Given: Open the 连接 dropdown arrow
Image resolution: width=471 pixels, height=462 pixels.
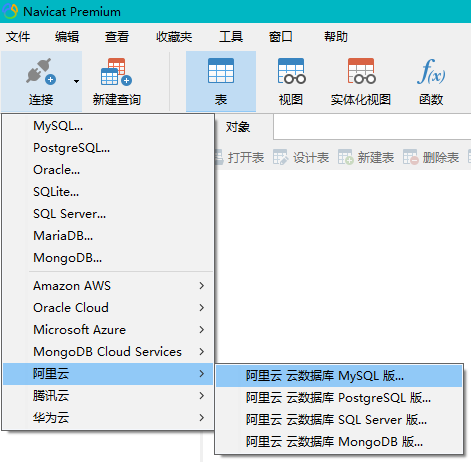Looking at the screenshot, I should point(76,81).
